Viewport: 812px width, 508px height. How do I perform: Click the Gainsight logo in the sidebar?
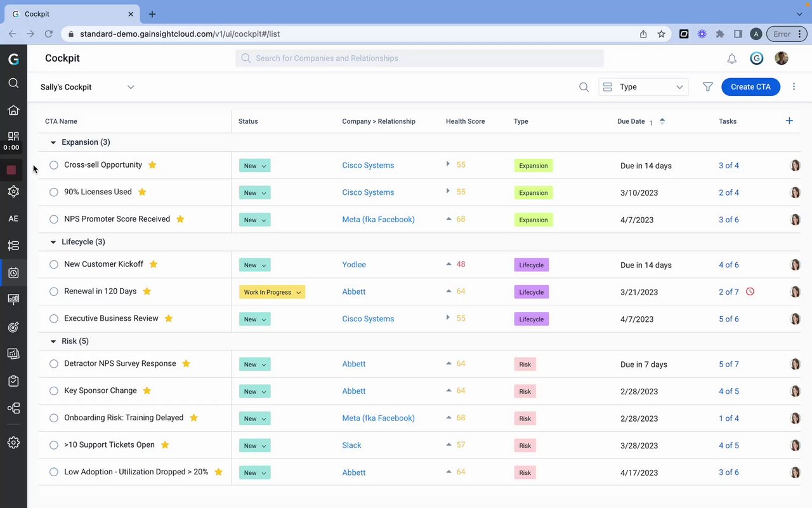click(x=13, y=59)
